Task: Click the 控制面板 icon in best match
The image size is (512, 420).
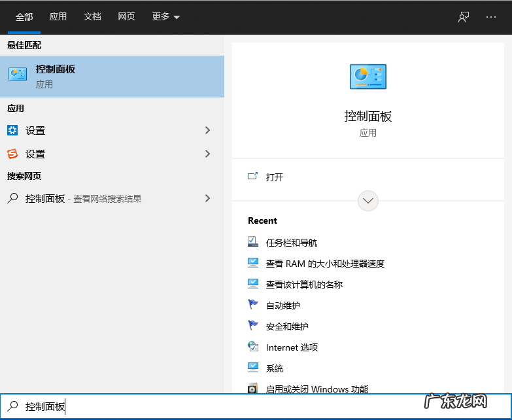Action: tap(18, 74)
